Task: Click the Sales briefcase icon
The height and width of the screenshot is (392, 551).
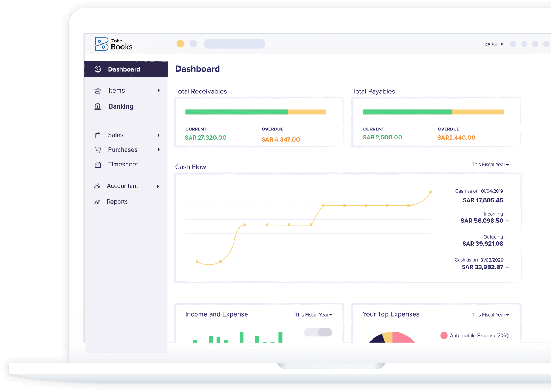Action: pos(97,135)
